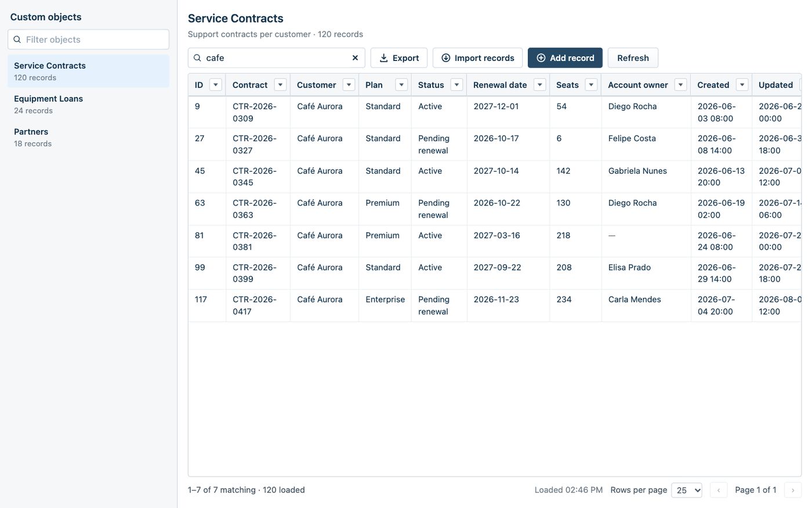
Task: Clear the search field with the X icon
Action: coord(355,58)
